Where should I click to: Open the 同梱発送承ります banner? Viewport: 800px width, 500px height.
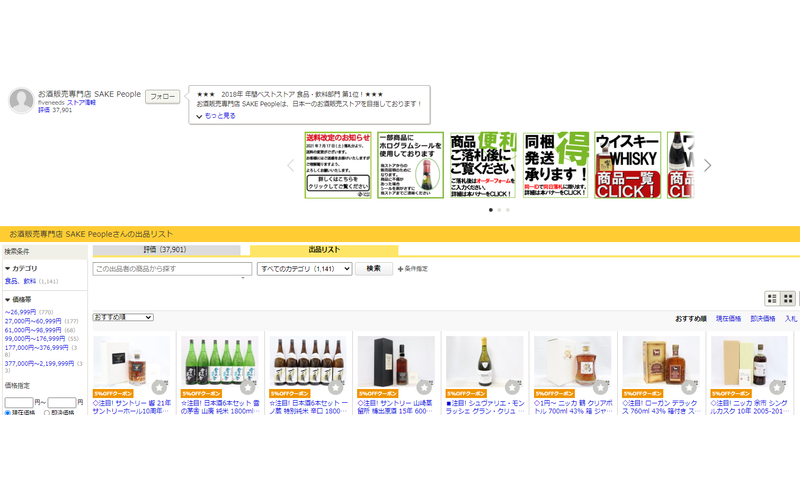click(556, 165)
